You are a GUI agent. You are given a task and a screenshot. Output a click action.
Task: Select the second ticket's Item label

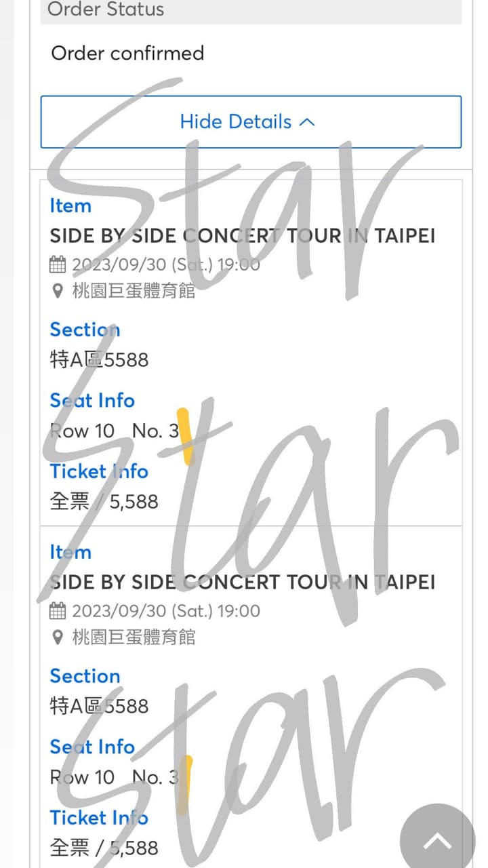pyautogui.click(x=70, y=552)
